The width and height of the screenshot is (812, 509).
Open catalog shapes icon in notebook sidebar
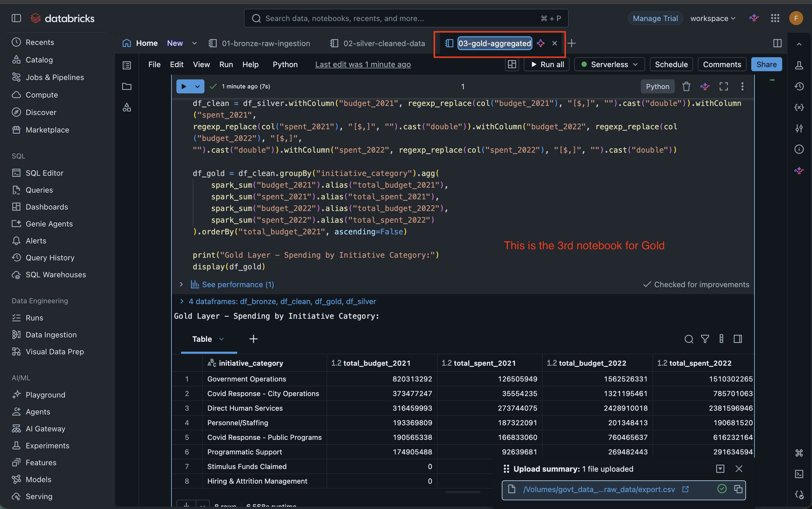click(x=127, y=107)
